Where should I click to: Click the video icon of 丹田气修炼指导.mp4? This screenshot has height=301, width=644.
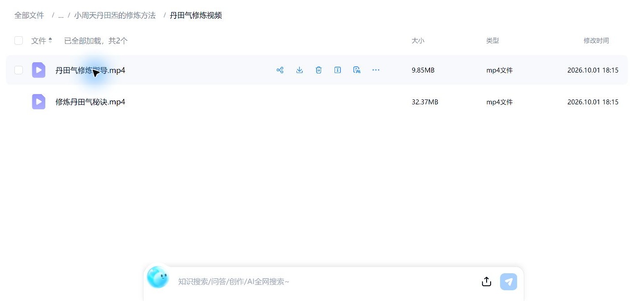click(x=39, y=70)
